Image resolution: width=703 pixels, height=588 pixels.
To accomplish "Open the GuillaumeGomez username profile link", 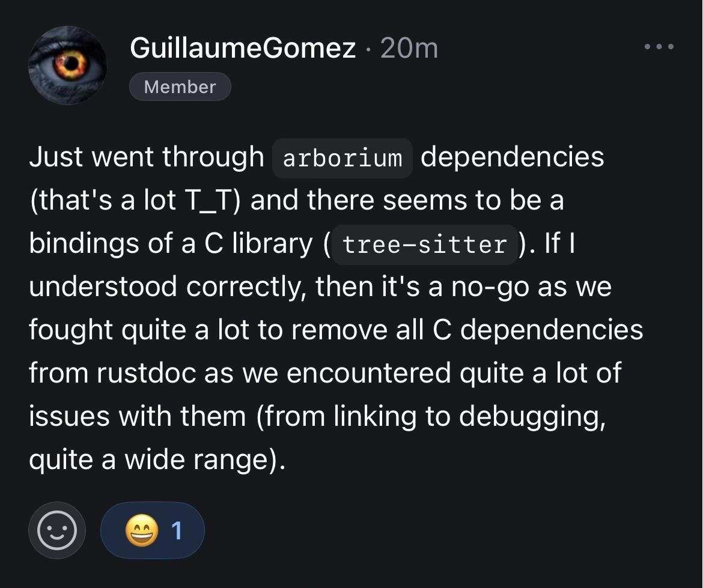I will [243, 49].
